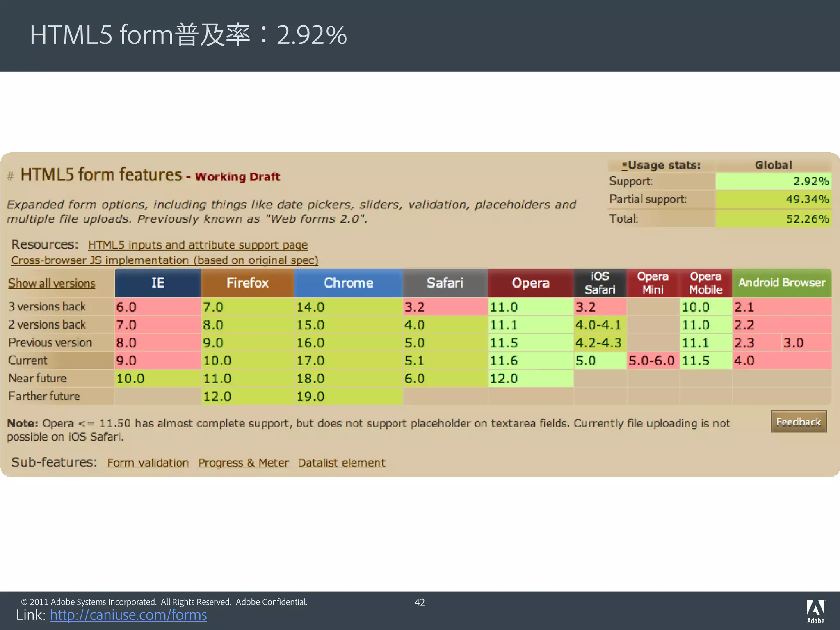Open Show all versions link
Image resolution: width=840 pixels, height=630 pixels.
(52, 283)
